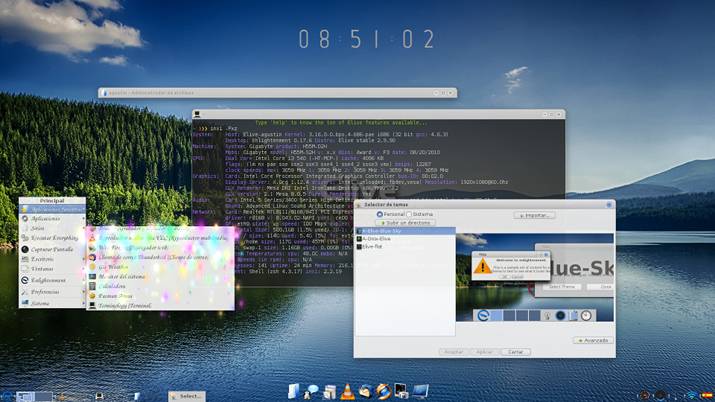Click the Enlightenment logo menu entry

[48, 281]
